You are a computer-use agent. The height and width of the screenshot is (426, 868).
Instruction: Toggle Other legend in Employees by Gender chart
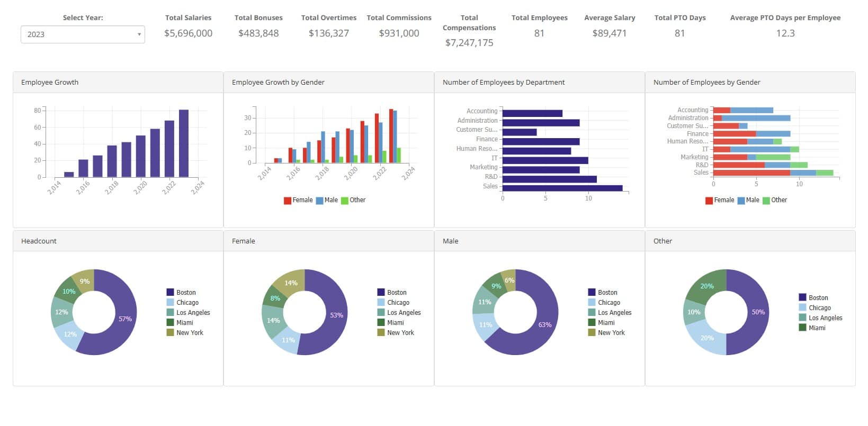(775, 200)
